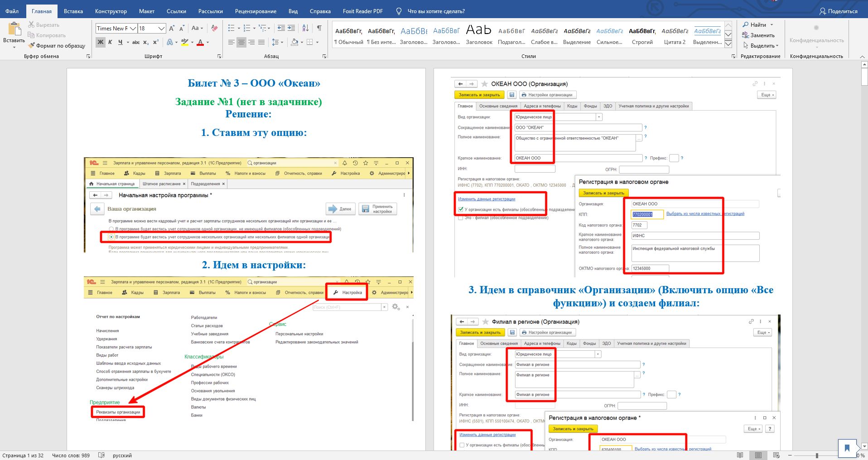Open the Times New Roman font name dropdown
Image resolution: width=868 pixels, height=460 pixels.
[133, 29]
